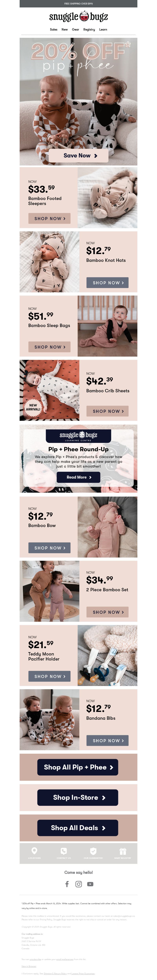Open the Facebook icon link
Image resolution: width=157 pixels, height=980 pixels.
67,884
